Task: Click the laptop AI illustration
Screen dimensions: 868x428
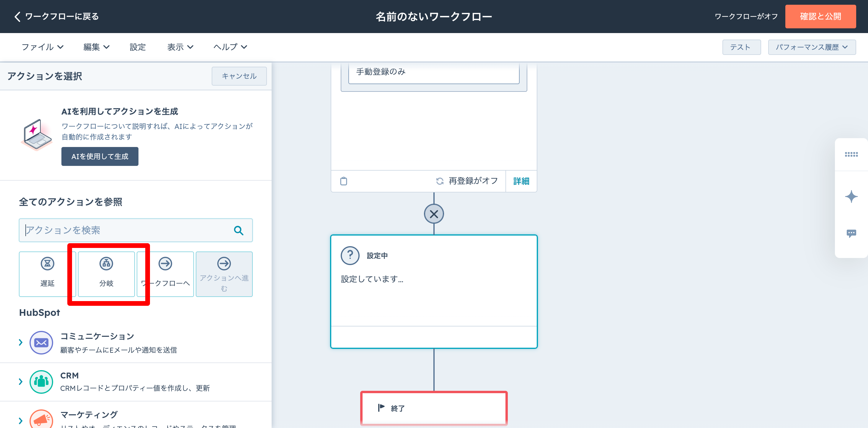Action: point(37,135)
